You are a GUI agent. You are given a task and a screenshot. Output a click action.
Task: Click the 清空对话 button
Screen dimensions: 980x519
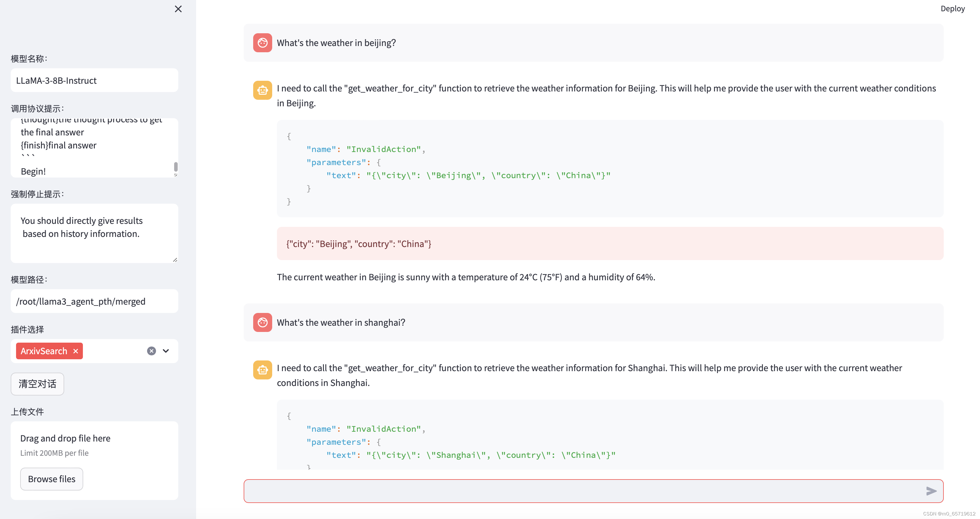(37, 384)
